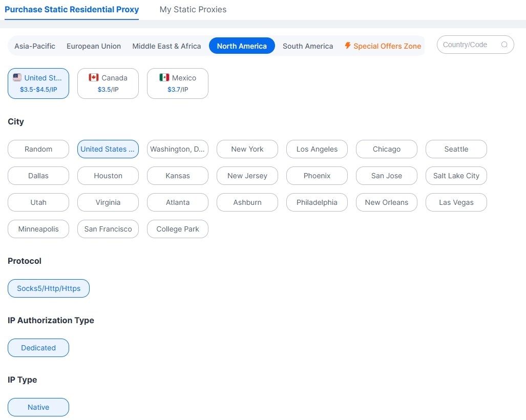Pick Las Vegas as the city
Viewport: 526px width, 420px height.
tap(456, 202)
